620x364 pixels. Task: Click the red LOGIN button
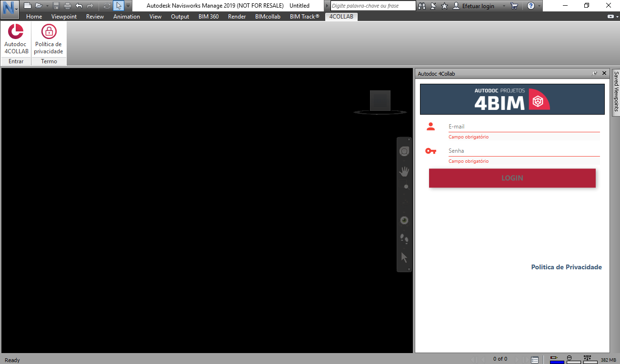(512, 178)
